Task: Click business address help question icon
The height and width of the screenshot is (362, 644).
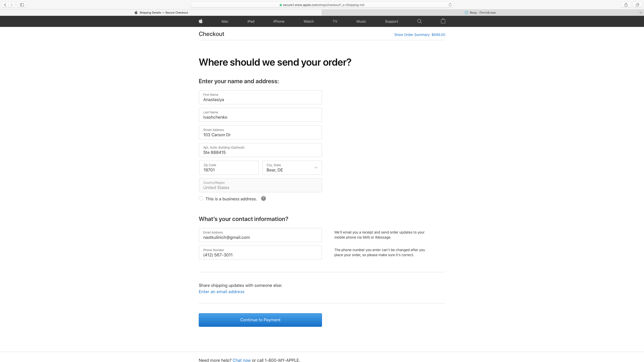Action: (263, 199)
